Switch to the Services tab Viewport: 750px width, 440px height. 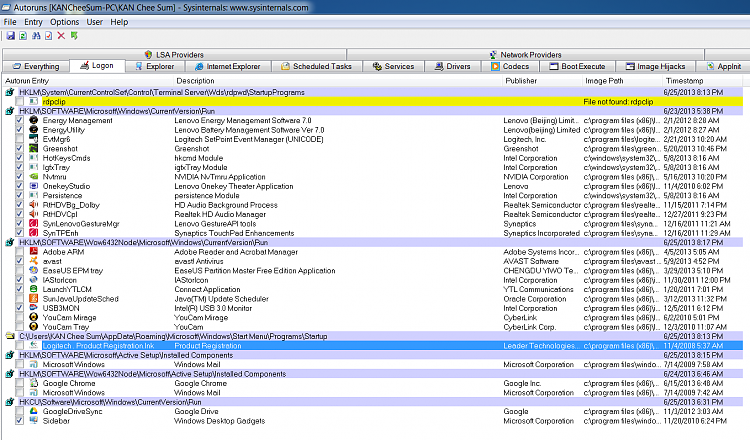394,66
